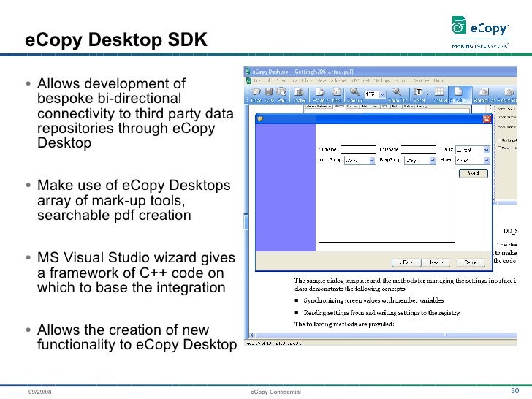Click the grid icon left of Fit Width
The height and width of the screenshot is (399, 532).
coord(439,95)
